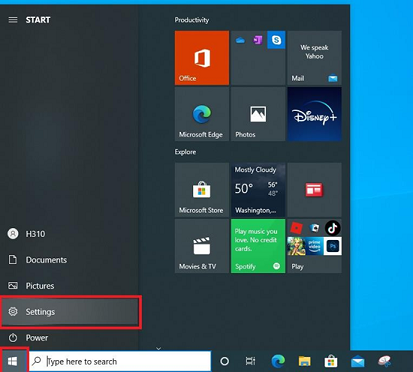Open Mail from the taskbar
This screenshot has width=413, height=372.
(357, 362)
